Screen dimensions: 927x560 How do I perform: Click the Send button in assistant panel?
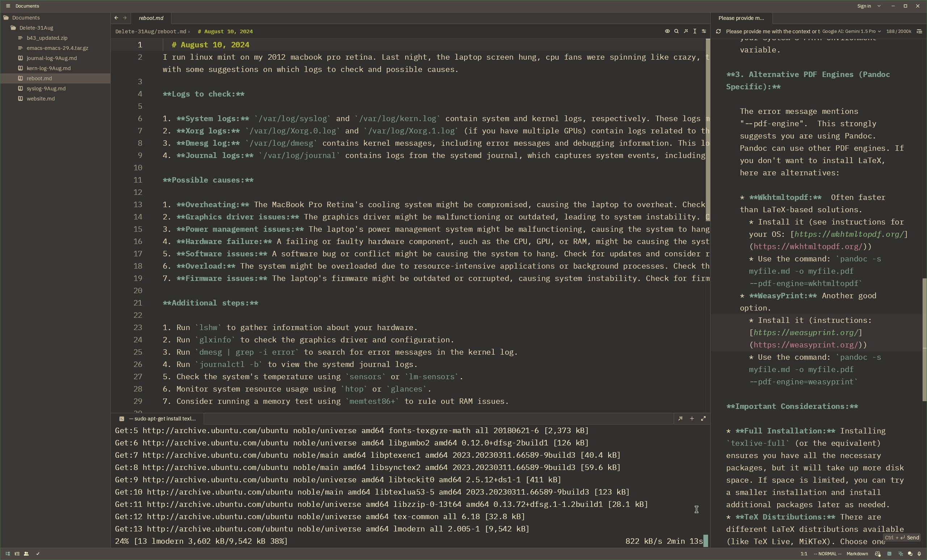click(902, 538)
